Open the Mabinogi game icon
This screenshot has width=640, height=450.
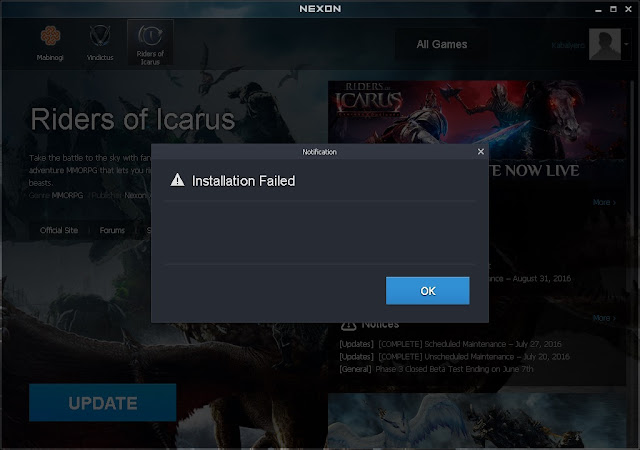50,43
